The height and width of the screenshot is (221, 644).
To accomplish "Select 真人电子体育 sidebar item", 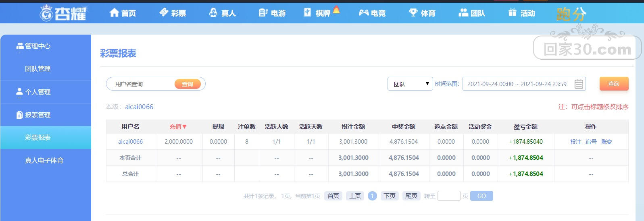I will click(x=44, y=161).
